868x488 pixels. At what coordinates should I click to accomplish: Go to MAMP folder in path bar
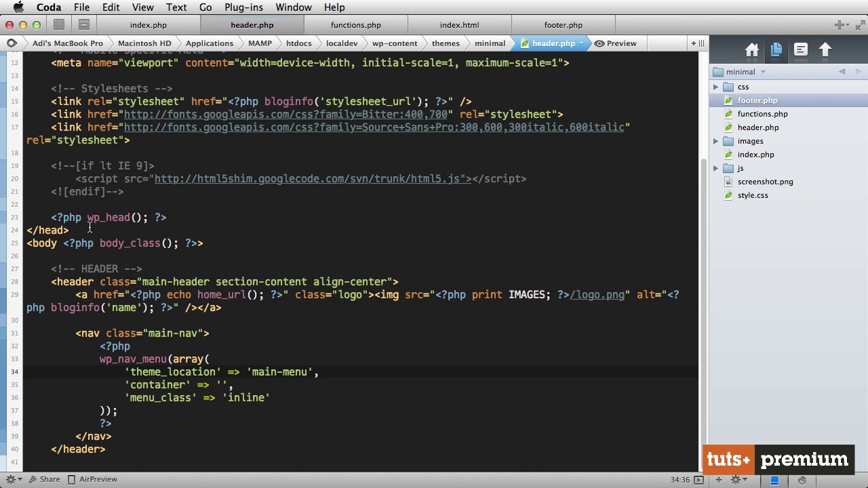pyautogui.click(x=260, y=43)
